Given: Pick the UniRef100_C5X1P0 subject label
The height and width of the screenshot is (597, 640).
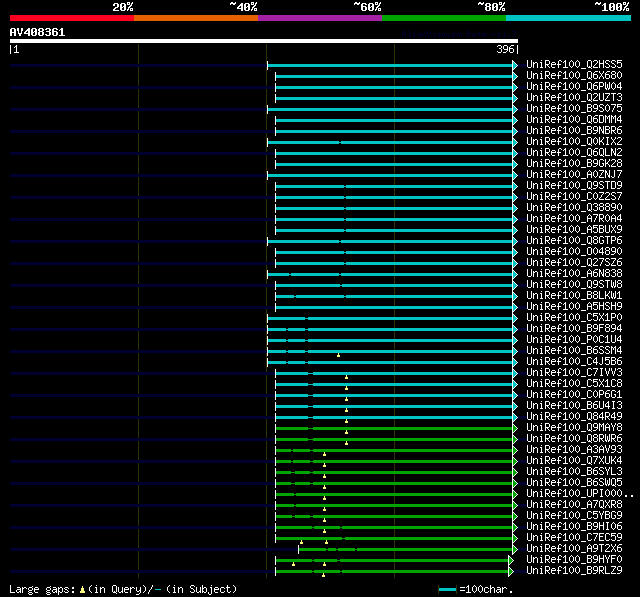Looking at the screenshot, I should pyautogui.click(x=574, y=318).
